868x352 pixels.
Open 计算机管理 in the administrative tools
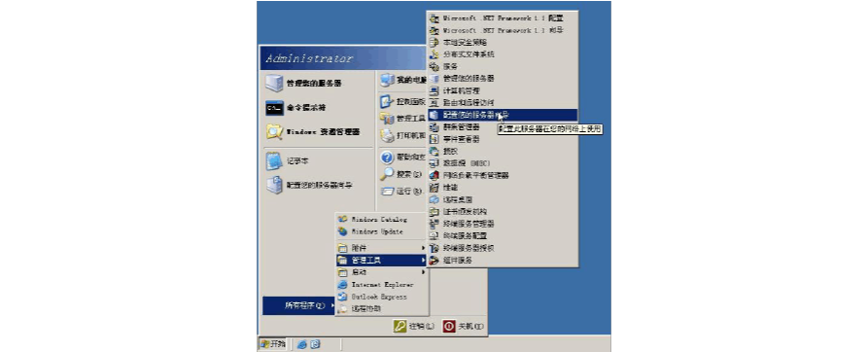click(503, 90)
